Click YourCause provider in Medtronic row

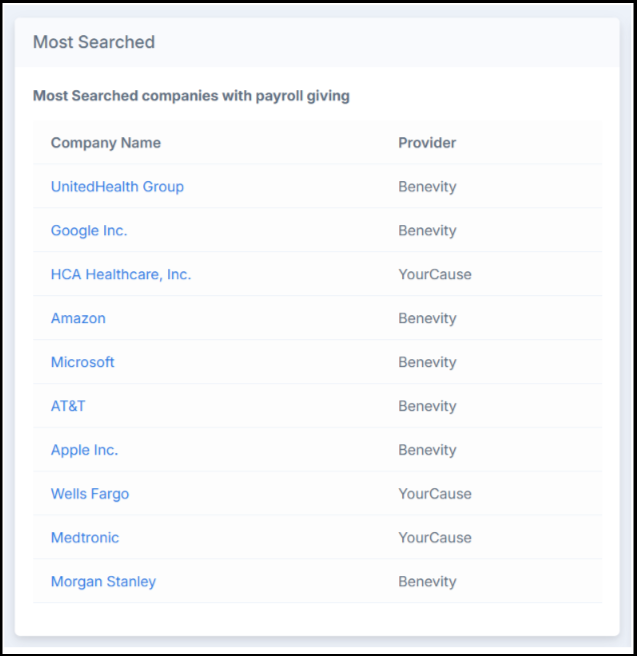pyautogui.click(x=435, y=538)
